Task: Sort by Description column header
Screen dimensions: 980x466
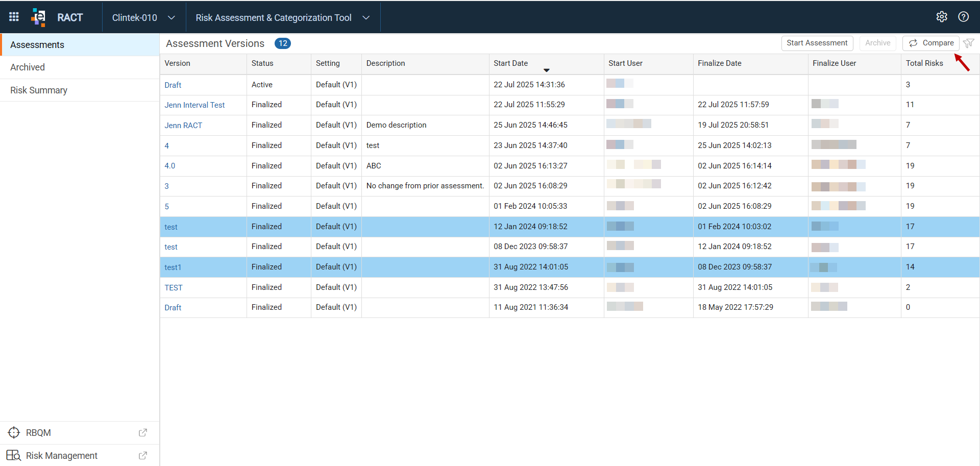Action: 425,64
